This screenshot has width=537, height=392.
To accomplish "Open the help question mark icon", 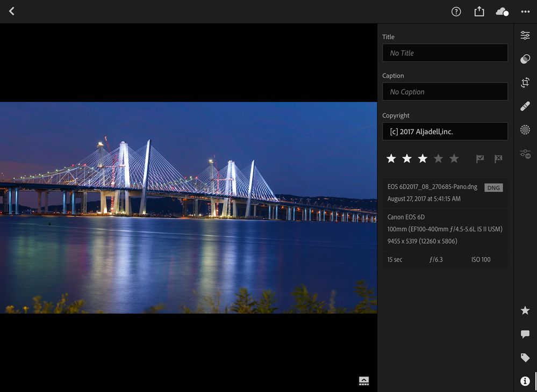I will (x=456, y=12).
